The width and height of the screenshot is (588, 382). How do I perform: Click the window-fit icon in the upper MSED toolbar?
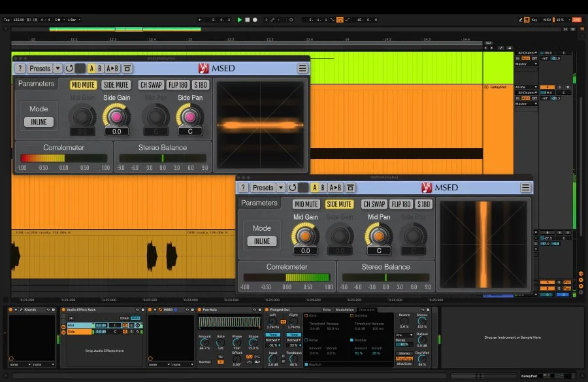(x=127, y=69)
